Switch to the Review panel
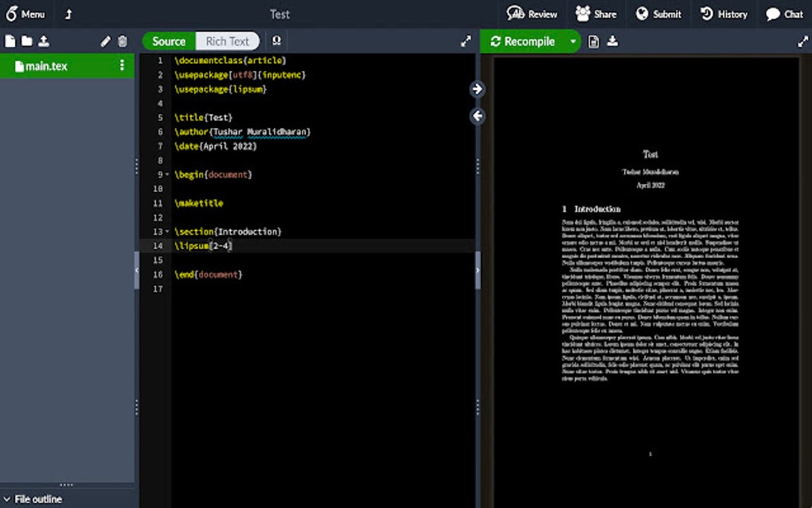This screenshot has height=508, width=812. click(532, 14)
